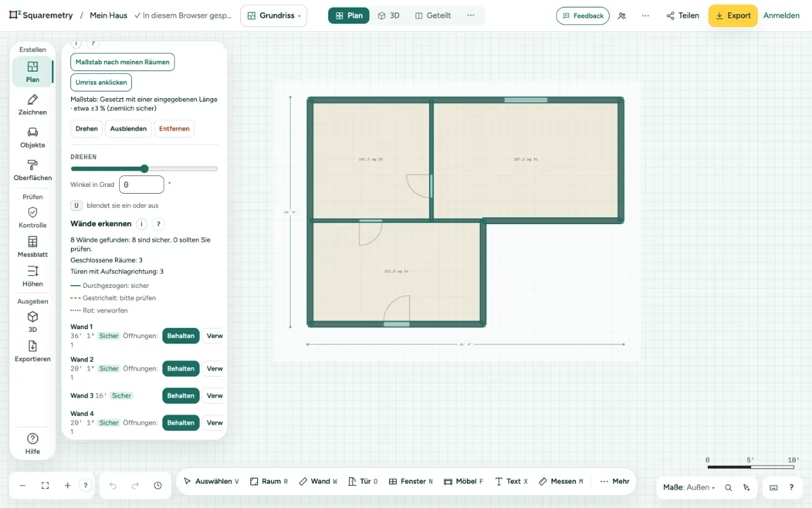Click Behalten for Wand 1
The width and height of the screenshot is (812, 508).
coord(181,335)
